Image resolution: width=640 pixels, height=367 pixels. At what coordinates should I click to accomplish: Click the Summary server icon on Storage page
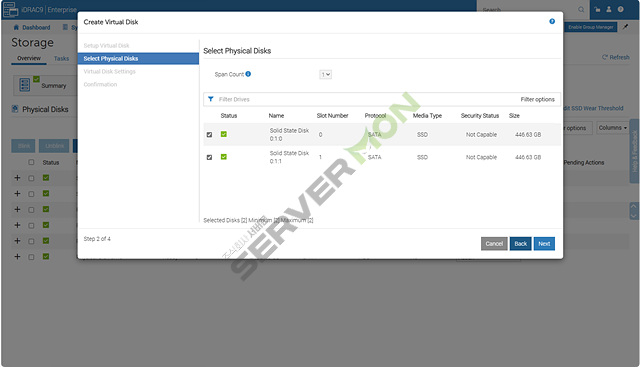[x=24, y=85]
